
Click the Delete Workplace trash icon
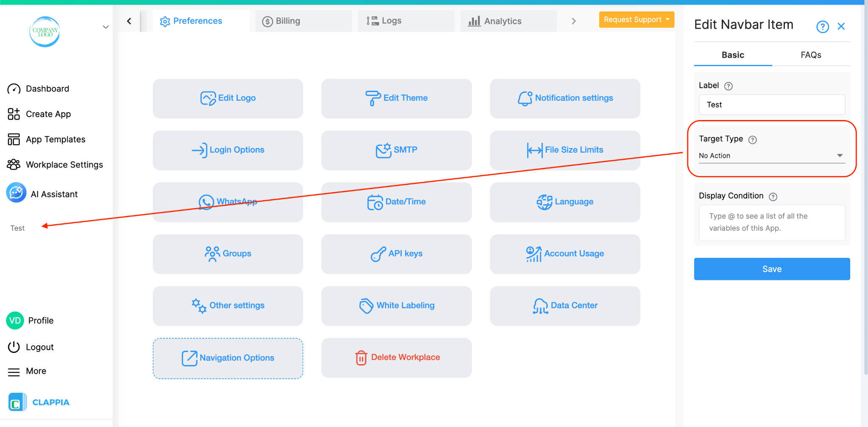coord(361,358)
